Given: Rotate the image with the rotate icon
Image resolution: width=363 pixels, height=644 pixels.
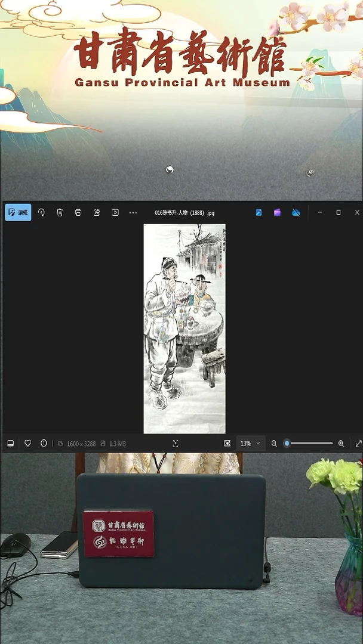Looking at the screenshot, I should (42, 212).
